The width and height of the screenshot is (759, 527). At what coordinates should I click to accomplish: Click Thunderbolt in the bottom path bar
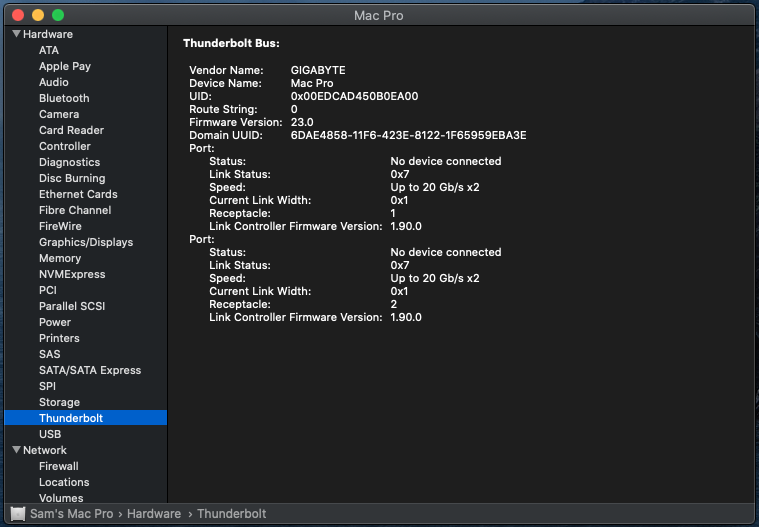[x=231, y=513]
